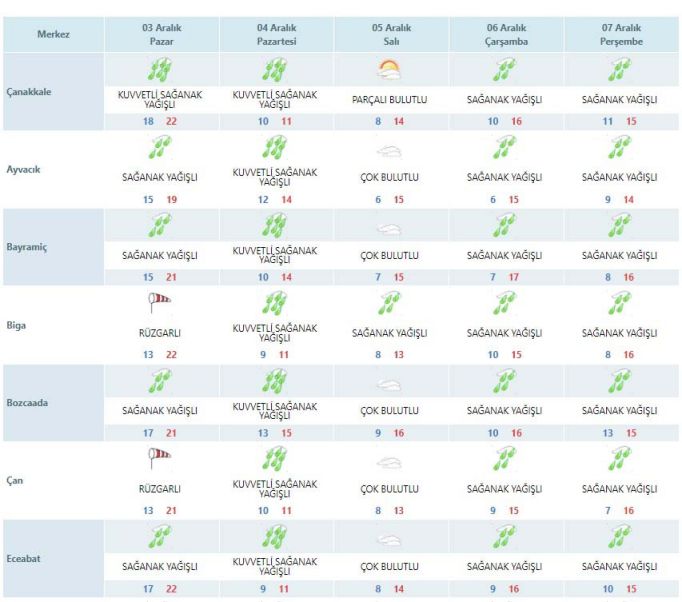
Task: Click Çanakkale heavy rain icon for 03 Aralık
Action: click(160, 70)
